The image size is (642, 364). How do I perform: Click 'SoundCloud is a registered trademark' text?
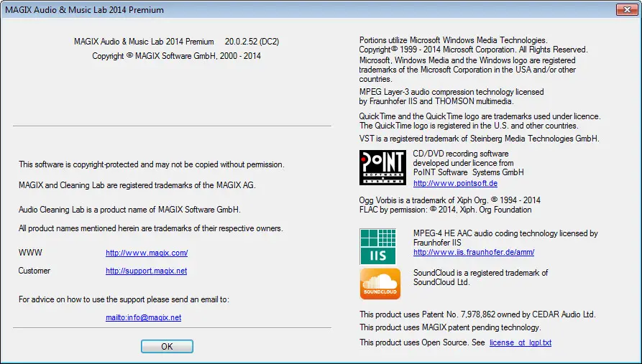pyautogui.click(x=481, y=277)
